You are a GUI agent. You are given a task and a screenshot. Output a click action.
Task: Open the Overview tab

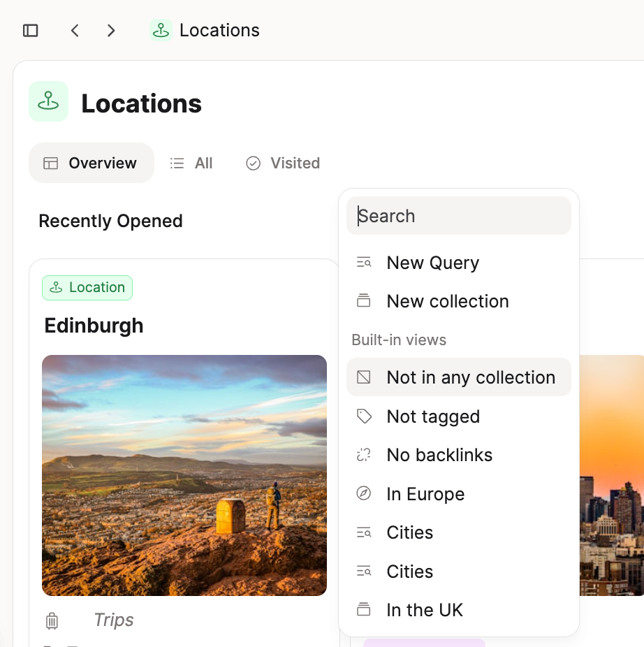tap(92, 163)
